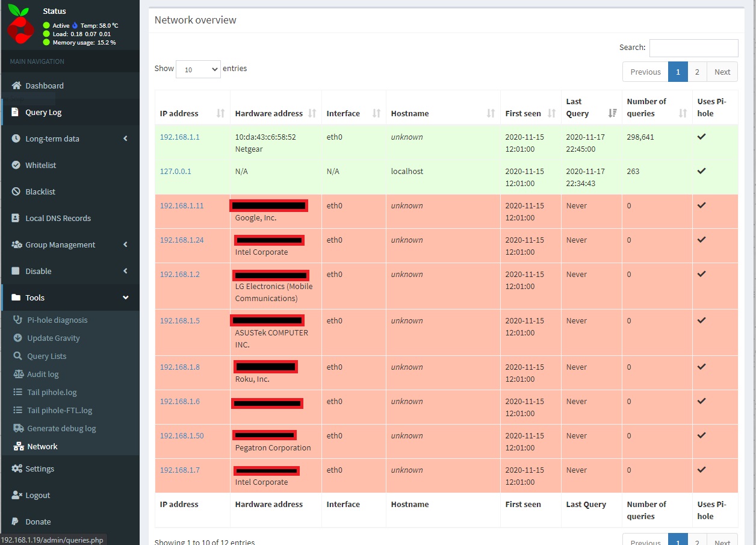Click the Network diagram icon
The width and height of the screenshot is (756, 545).
pyautogui.click(x=17, y=446)
